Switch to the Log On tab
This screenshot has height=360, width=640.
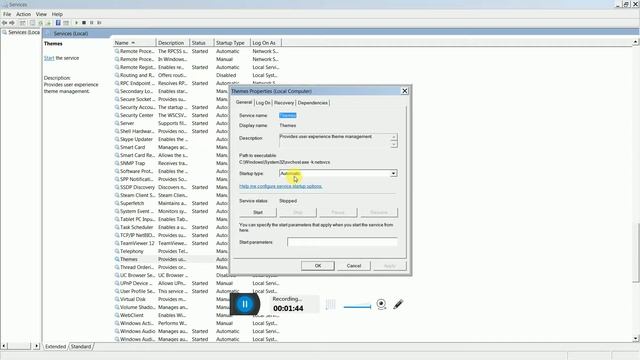click(263, 103)
